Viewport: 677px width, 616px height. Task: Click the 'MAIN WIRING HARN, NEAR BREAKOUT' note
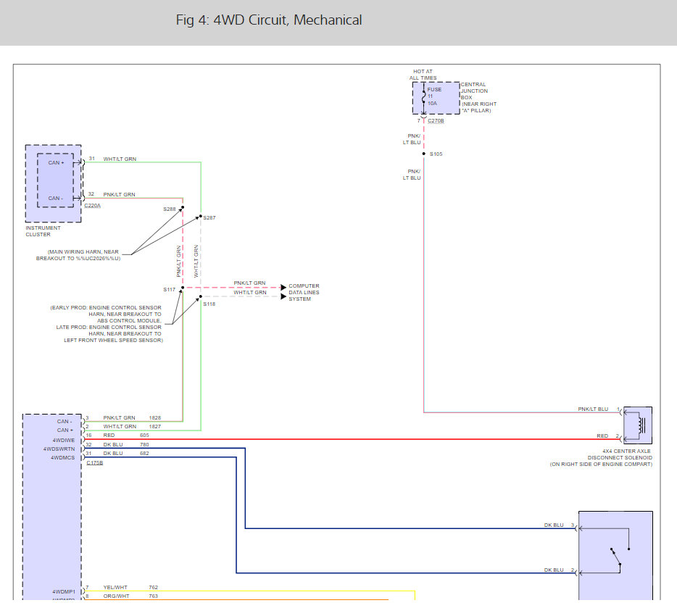tap(78, 255)
